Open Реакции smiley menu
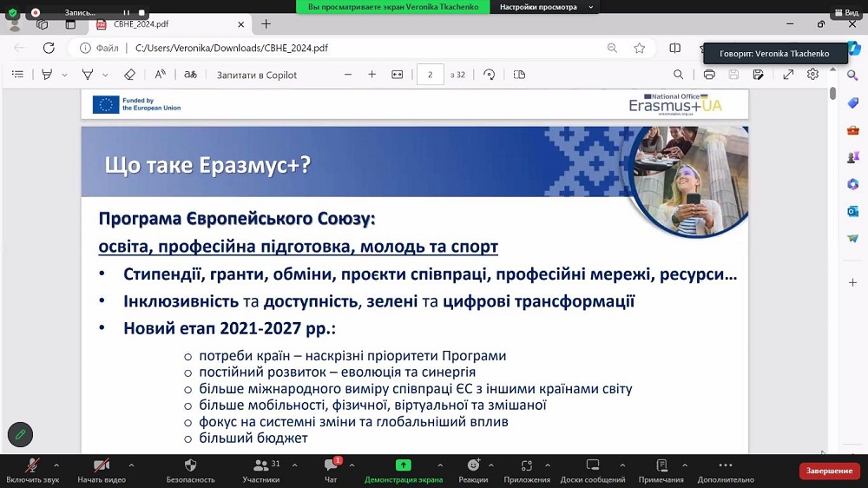Screen dimensions: 868x488 coord(473,465)
